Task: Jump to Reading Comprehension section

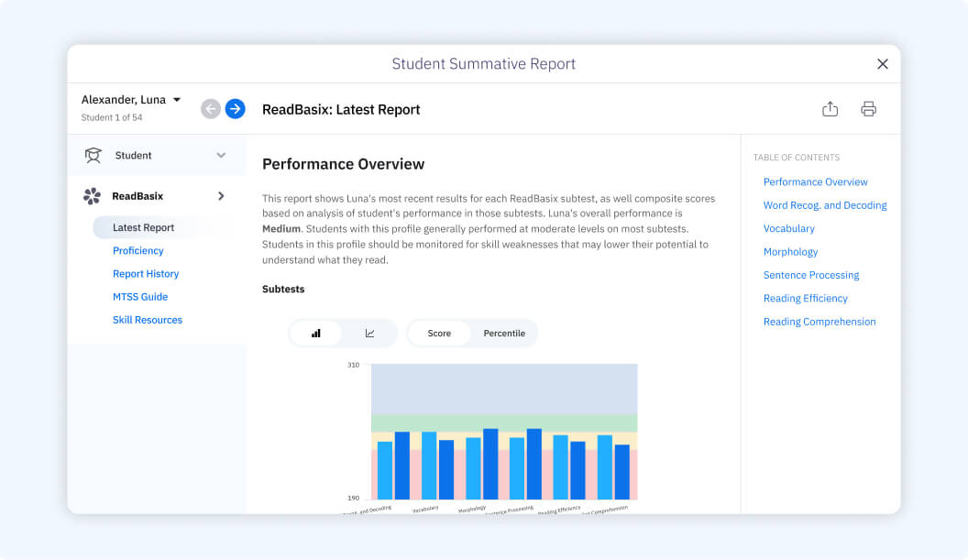Action: point(819,322)
